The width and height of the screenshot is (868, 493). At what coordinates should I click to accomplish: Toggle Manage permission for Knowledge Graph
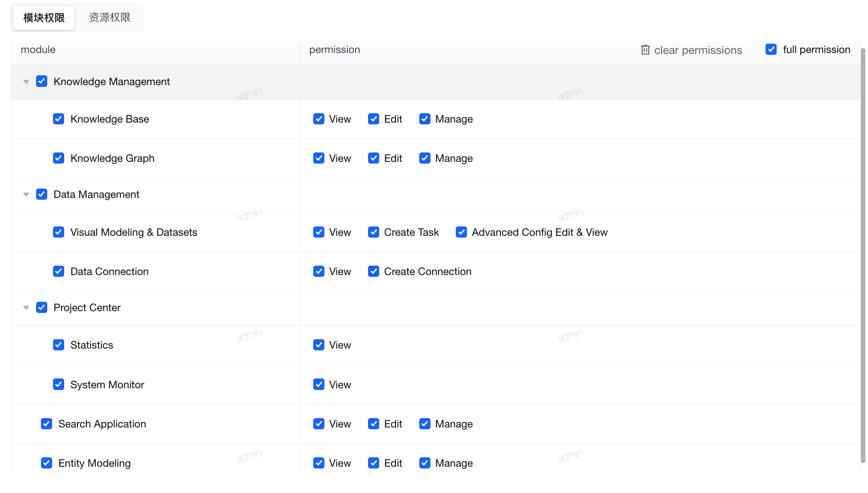coord(425,158)
